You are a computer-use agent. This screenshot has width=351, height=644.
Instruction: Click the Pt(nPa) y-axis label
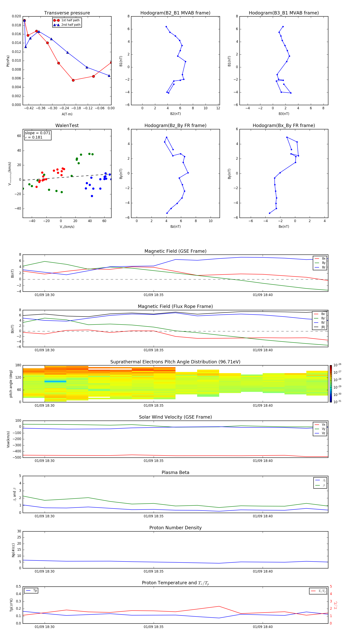point(8,61)
